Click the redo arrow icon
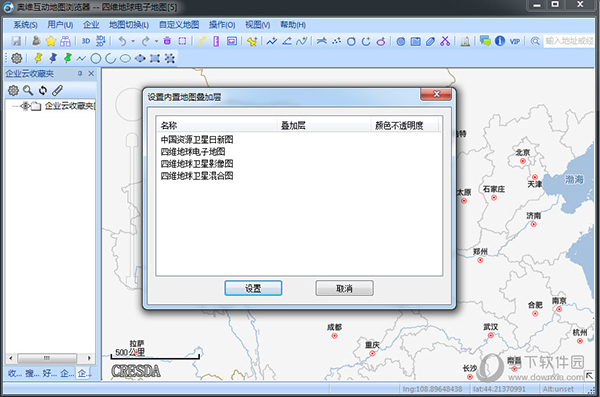Viewport: 600px width, 397px height. [x=145, y=41]
